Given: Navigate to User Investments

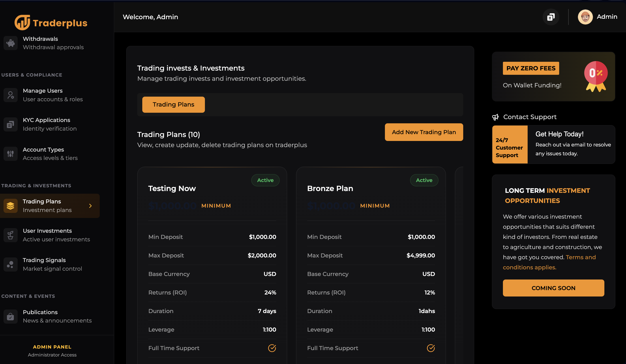Looking at the screenshot, I should [x=50, y=235].
